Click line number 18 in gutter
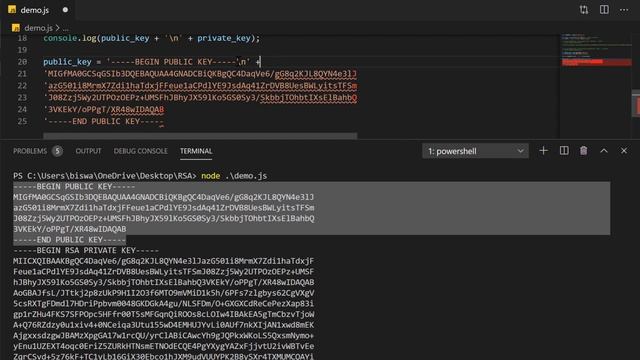The width and height of the screenshot is (640, 360). 22,38
